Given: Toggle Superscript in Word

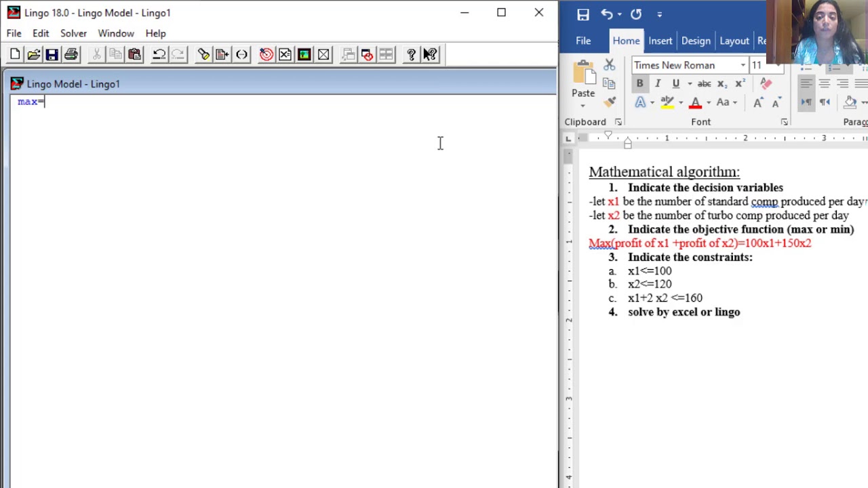Looking at the screenshot, I should point(739,83).
